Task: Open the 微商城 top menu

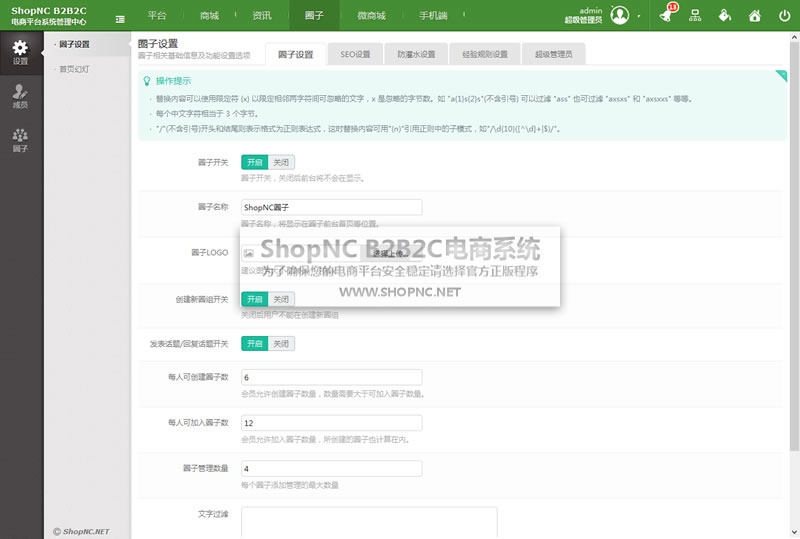Action: 371,15
